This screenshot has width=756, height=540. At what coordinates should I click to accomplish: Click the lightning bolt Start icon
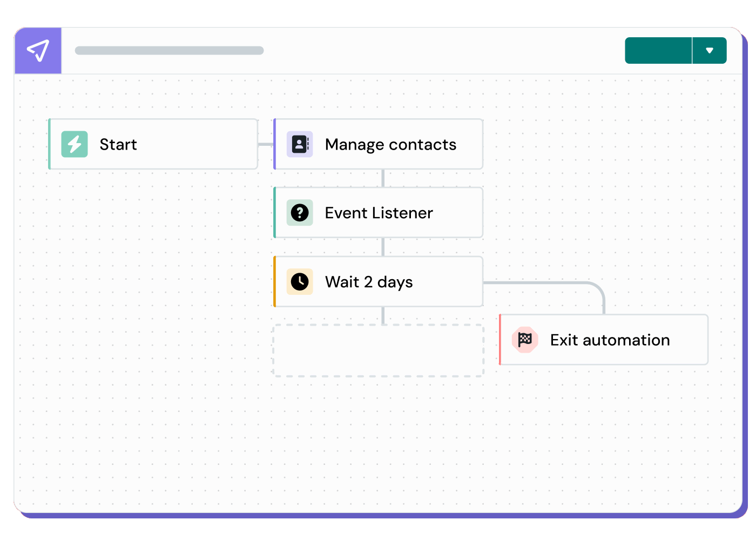(x=75, y=144)
